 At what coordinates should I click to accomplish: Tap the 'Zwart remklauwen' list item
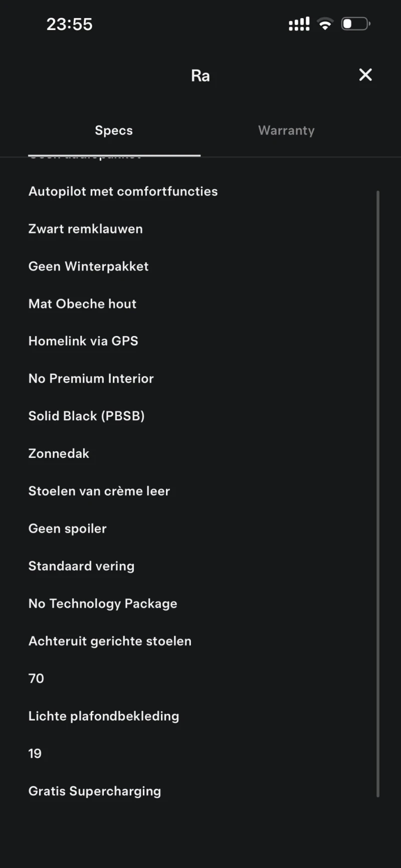pyautogui.click(x=86, y=229)
